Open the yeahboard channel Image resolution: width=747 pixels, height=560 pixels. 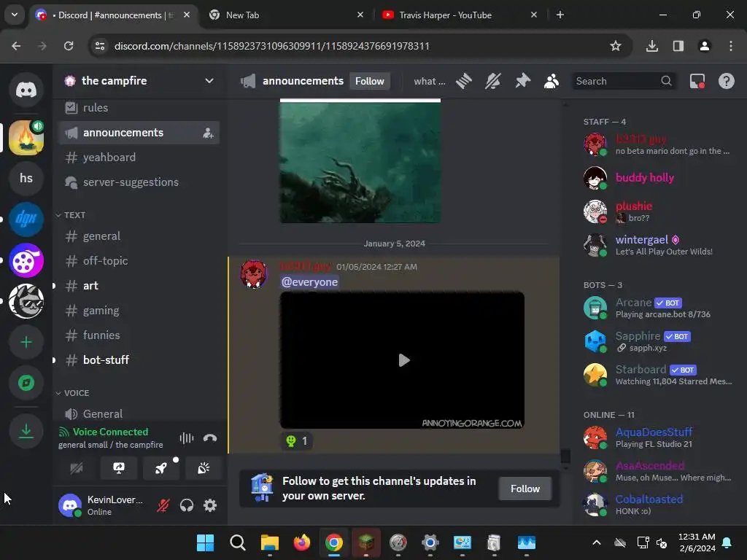pos(139,157)
